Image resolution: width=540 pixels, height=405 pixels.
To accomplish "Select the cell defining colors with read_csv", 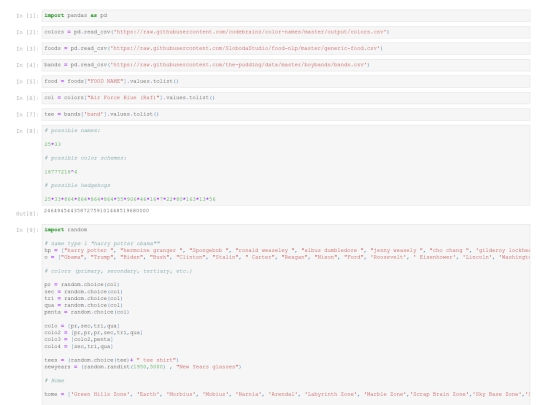I will (286, 32).
